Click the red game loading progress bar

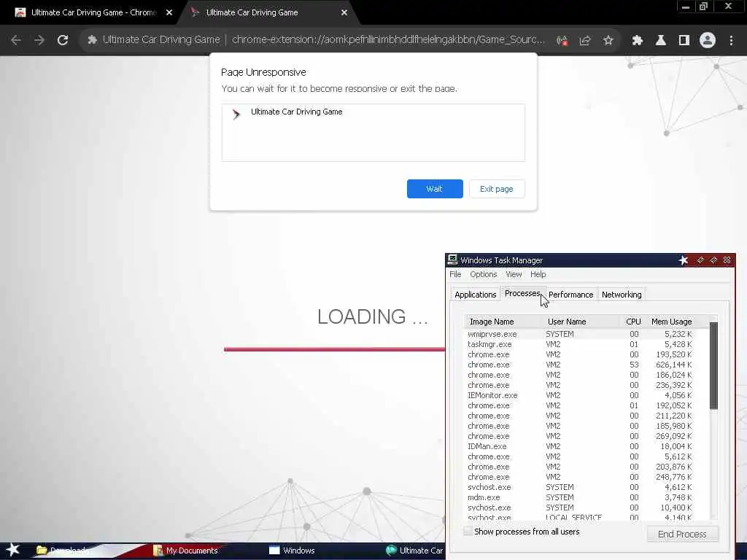[x=334, y=349]
